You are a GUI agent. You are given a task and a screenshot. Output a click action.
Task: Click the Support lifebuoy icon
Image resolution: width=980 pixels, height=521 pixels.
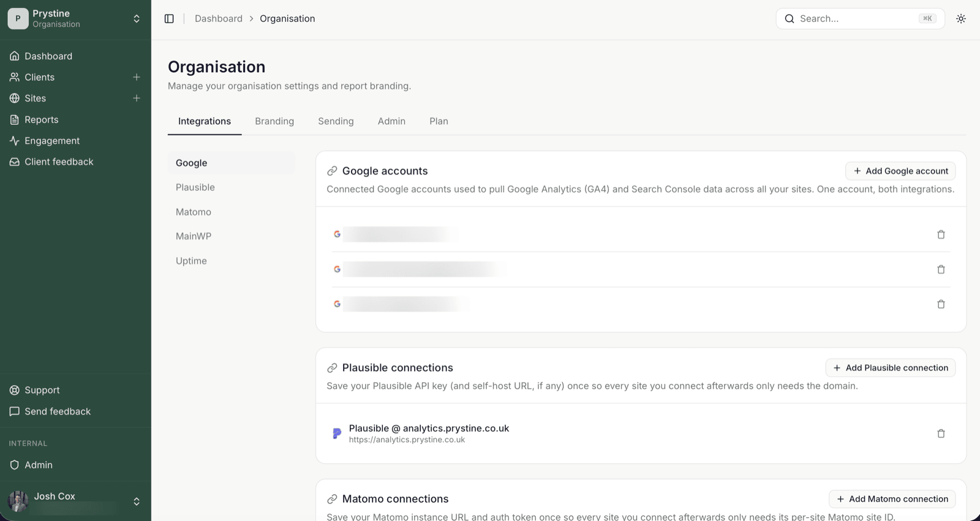coord(15,390)
